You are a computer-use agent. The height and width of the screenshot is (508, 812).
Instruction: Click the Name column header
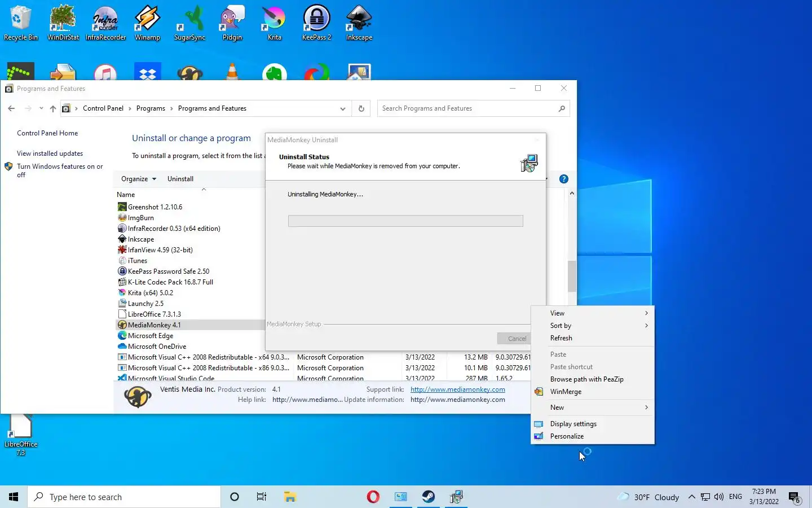(x=126, y=195)
